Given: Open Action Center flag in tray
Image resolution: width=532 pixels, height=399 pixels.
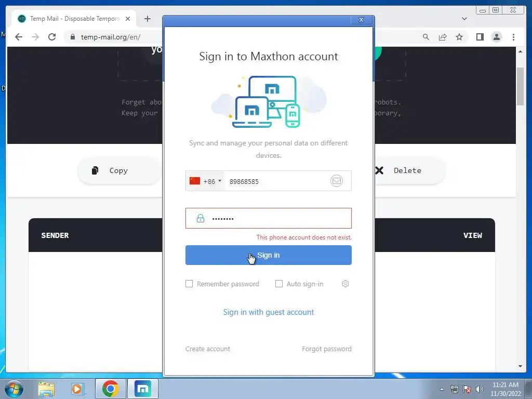Looking at the screenshot, I should (467, 389).
